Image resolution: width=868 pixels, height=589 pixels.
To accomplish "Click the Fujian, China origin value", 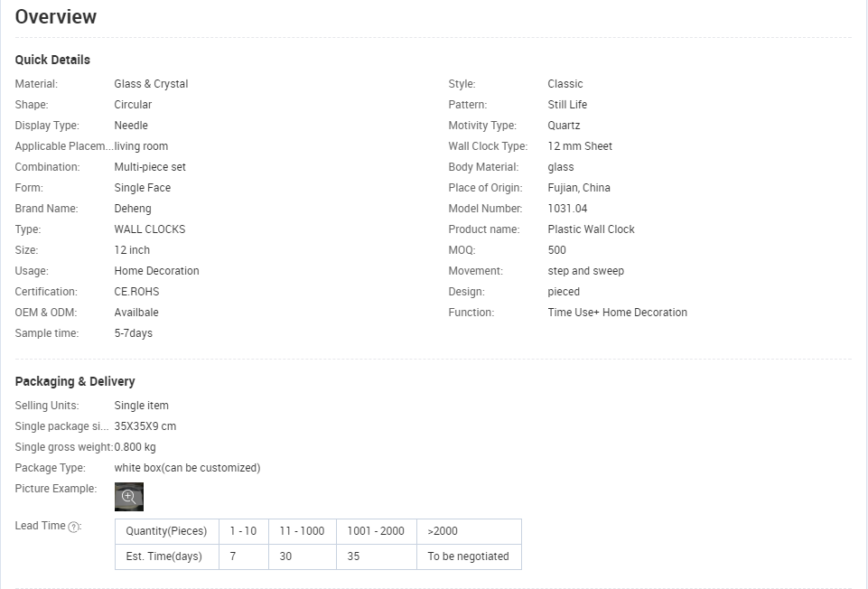I will click(x=579, y=188).
